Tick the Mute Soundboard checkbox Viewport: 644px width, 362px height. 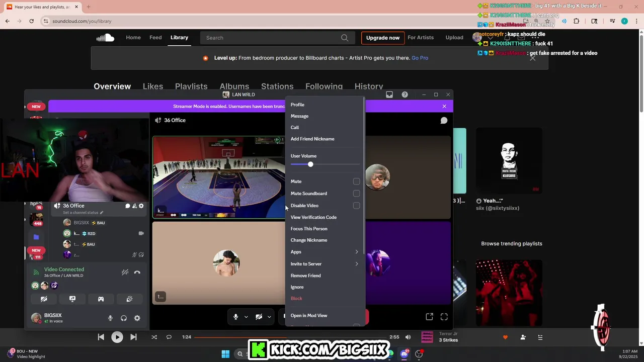click(x=356, y=194)
